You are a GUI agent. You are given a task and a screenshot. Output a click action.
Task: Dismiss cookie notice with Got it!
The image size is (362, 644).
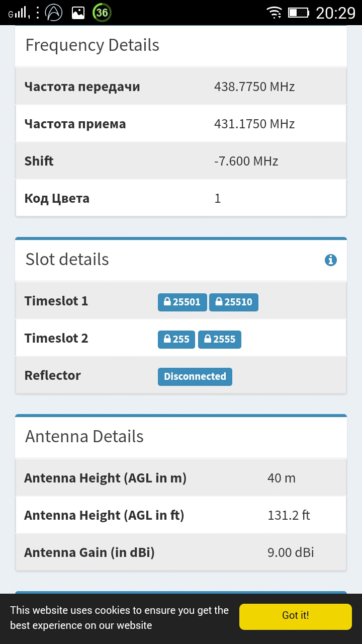pos(295,616)
